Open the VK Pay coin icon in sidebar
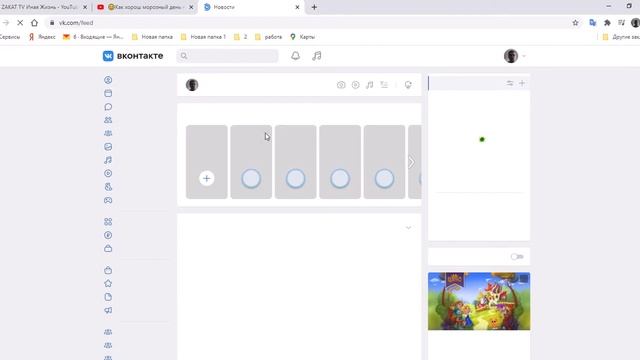Screen dimensions: 640x360 [108, 235]
